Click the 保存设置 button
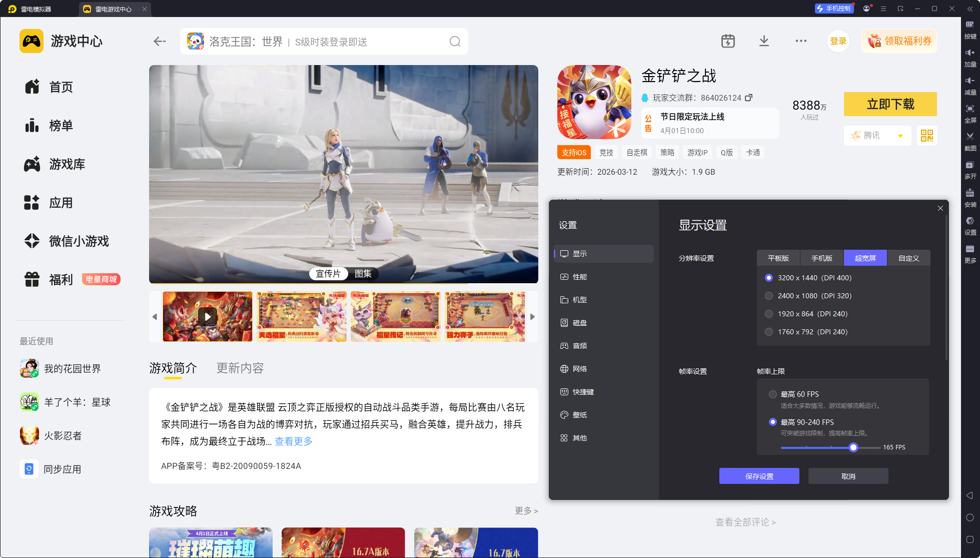The image size is (980, 558). [x=759, y=476]
